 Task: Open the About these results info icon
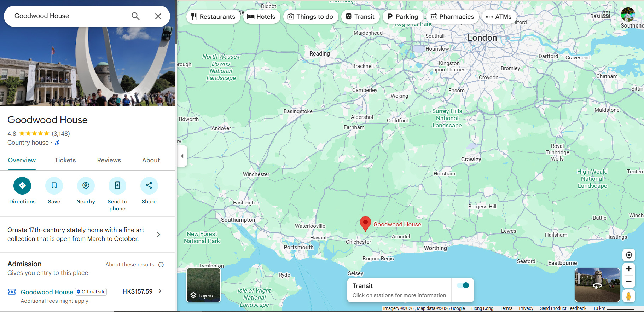[x=161, y=265]
